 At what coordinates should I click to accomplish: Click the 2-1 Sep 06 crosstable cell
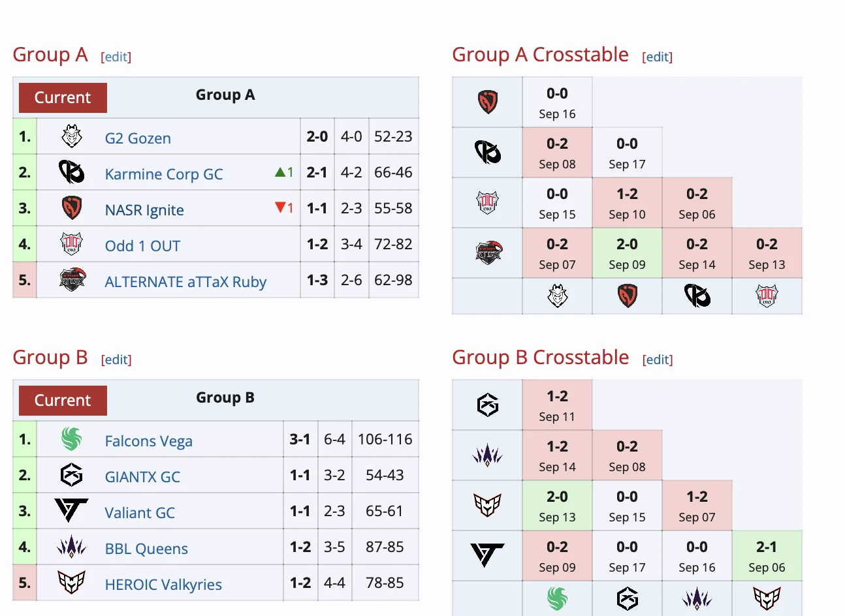click(x=767, y=556)
